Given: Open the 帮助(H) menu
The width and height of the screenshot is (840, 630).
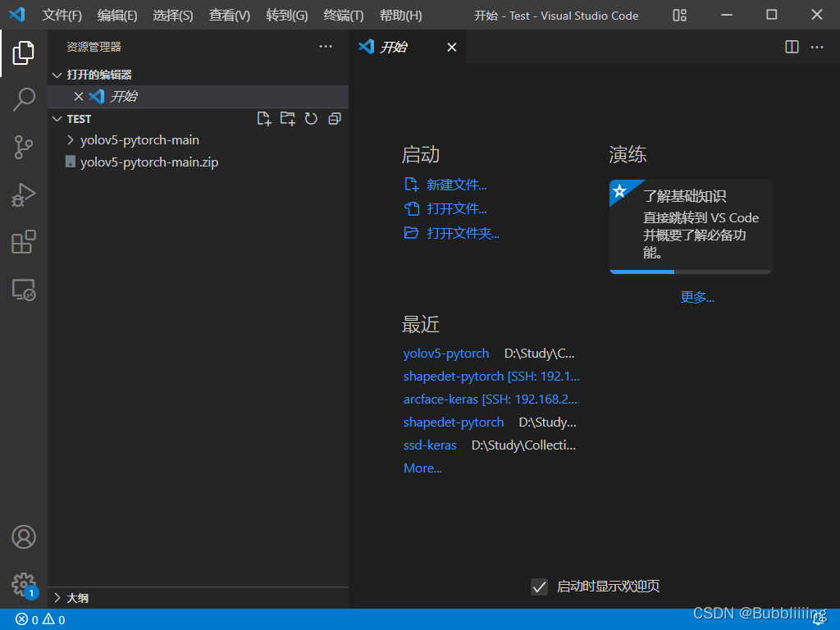Looking at the screenshot, I should pyautogui.click(x=400, y=15).
